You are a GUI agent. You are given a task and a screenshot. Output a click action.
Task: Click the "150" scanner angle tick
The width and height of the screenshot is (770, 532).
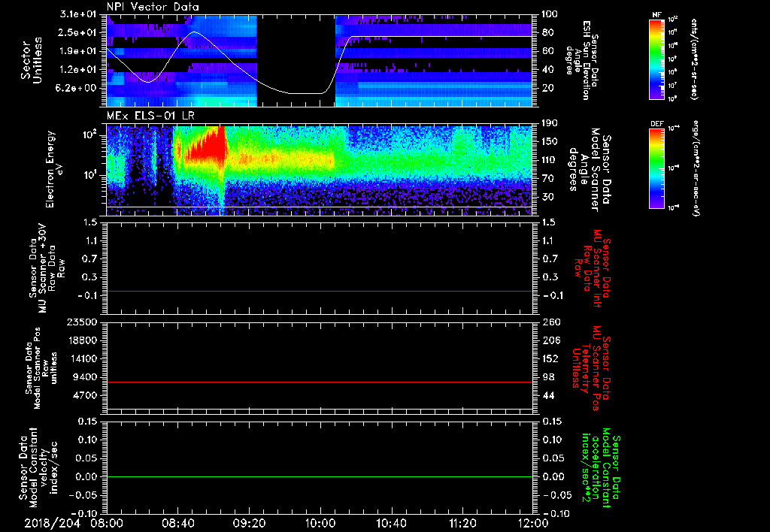[551, 141]
